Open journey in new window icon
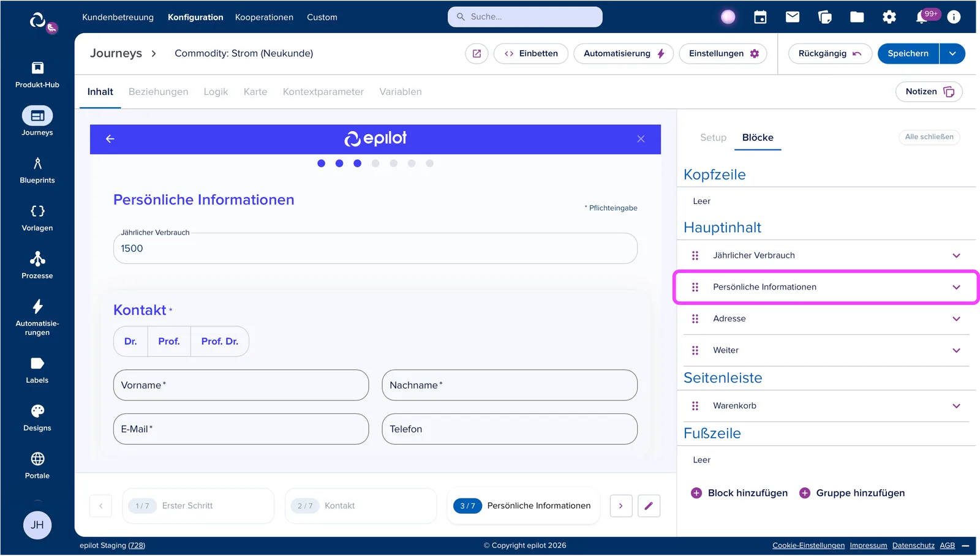Viewport: 980px width, 556px height. 477,54
